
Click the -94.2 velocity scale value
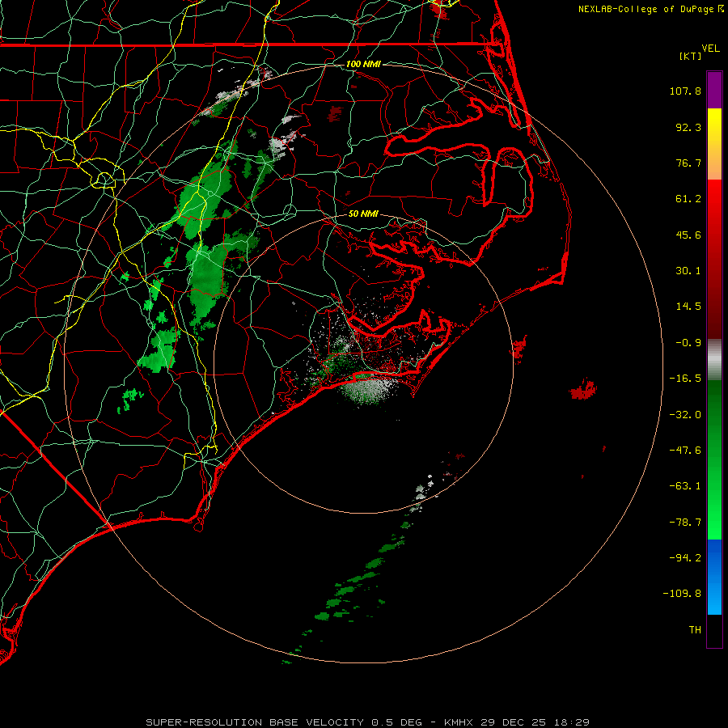[x=685, y=558]
